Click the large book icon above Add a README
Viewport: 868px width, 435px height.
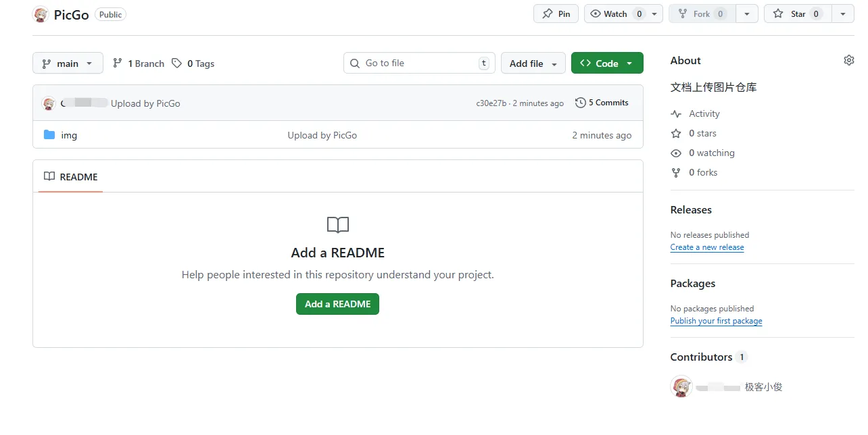(x=338, y=225)
